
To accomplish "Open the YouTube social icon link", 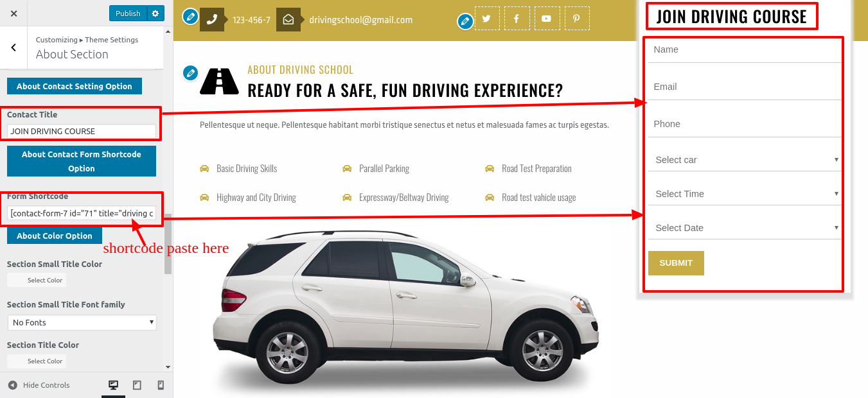I will pyautogui.click(x=547, y=19).
